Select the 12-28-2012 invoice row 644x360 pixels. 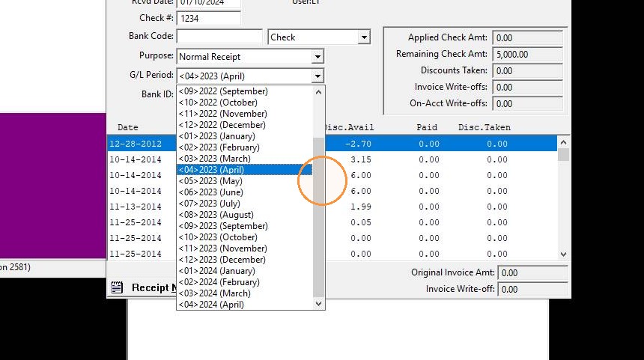click(x=332, y=144)
